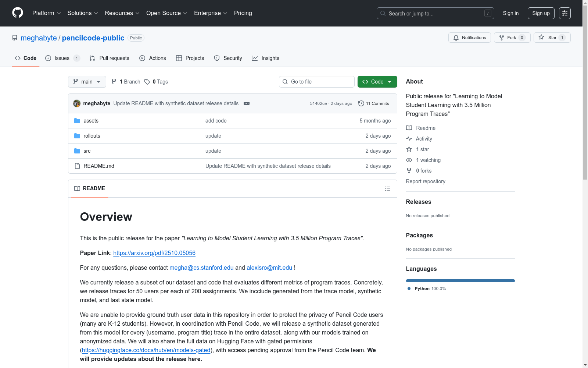Open the README.md file name
This screenshot has height=368, width=588.
click(x=99, y=166)
